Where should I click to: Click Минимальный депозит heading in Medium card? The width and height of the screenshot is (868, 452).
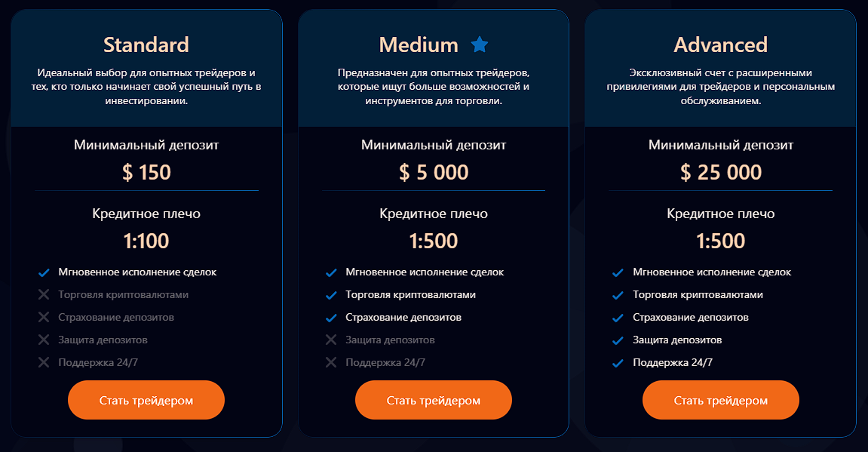434,144
